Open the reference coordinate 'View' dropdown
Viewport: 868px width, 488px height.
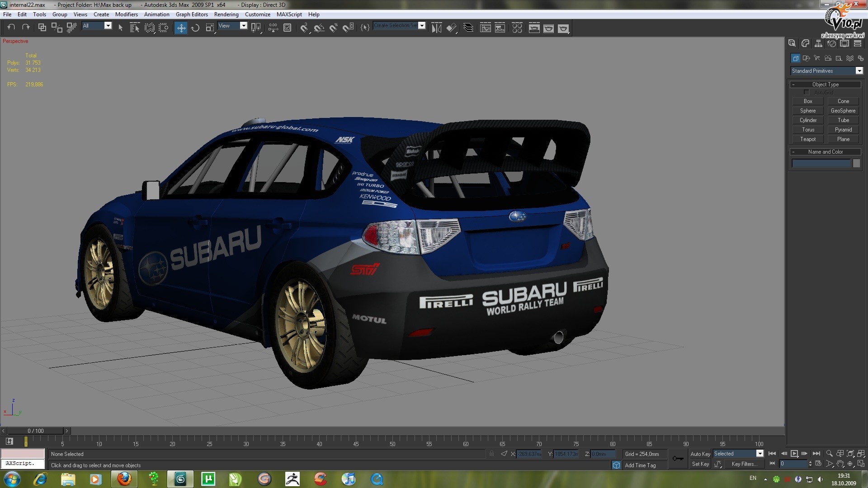pyautogui.click(x=244, y=25)
